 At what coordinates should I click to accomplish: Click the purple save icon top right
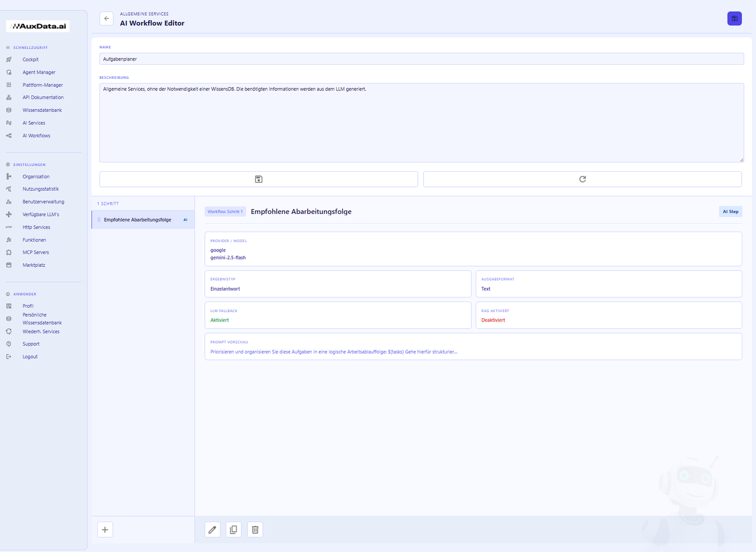(734, 18)
